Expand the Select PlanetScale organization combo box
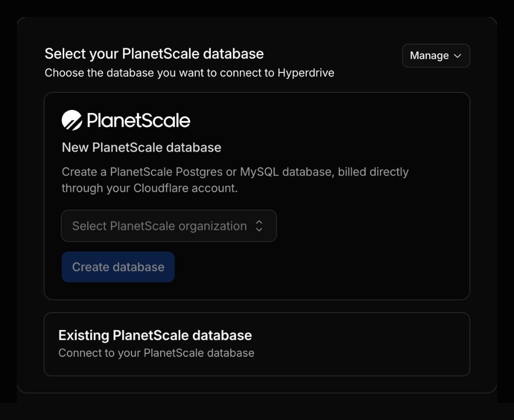514x420 pixels. tap(169, 226)
